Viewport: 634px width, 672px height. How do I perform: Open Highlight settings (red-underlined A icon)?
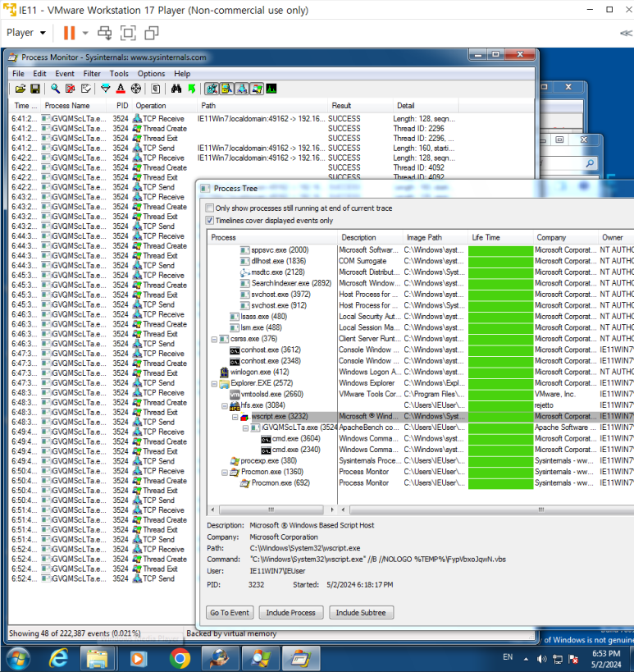[x=121, y=89]
